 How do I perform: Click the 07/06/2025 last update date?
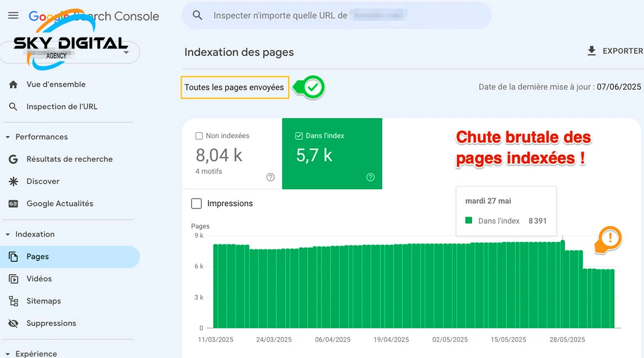pyautogui.click(x=619, y=86)
